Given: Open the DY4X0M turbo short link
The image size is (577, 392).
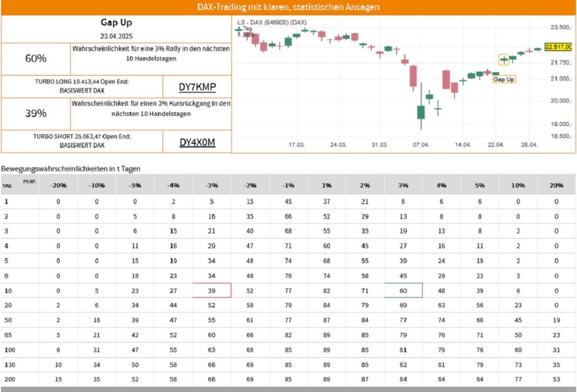Looking at the screenshot, I should point(197,142).
